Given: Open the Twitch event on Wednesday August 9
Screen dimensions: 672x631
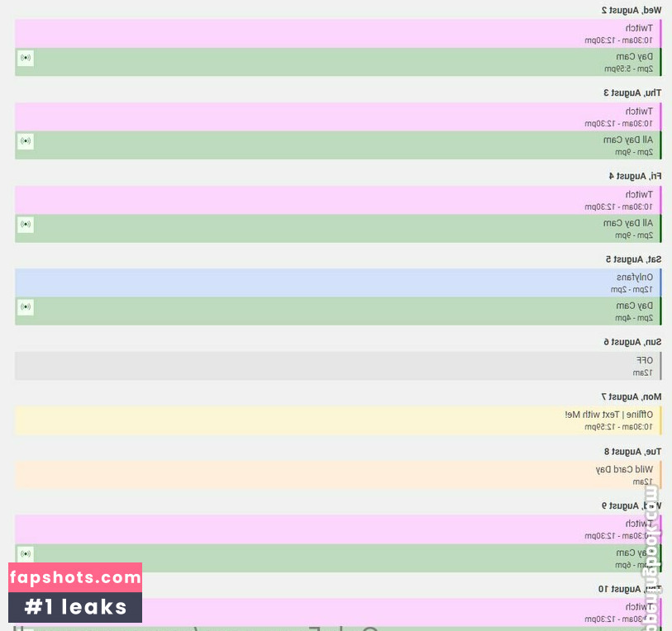Looking at the screenshot, I should coord(337,529).
